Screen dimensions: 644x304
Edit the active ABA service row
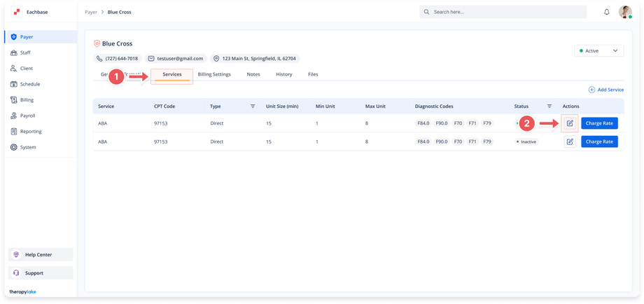[x=570, y=123]
